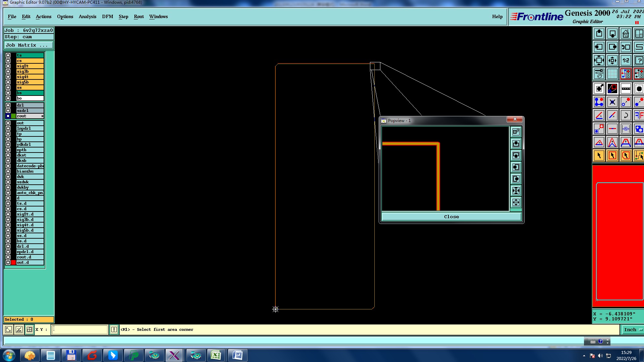Select the ruler measurement tool
This screenshot has height=362, width=644.
pyautogui.click(x=626, y=88)
